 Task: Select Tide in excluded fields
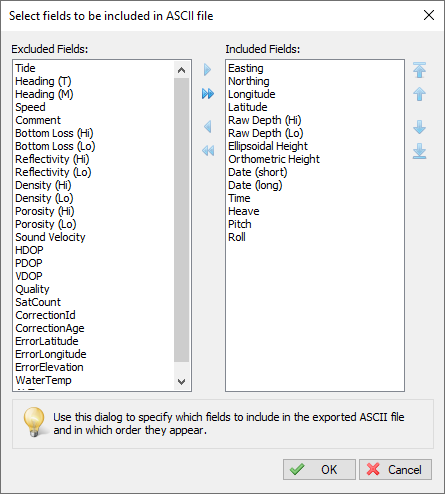coord(25,68)
